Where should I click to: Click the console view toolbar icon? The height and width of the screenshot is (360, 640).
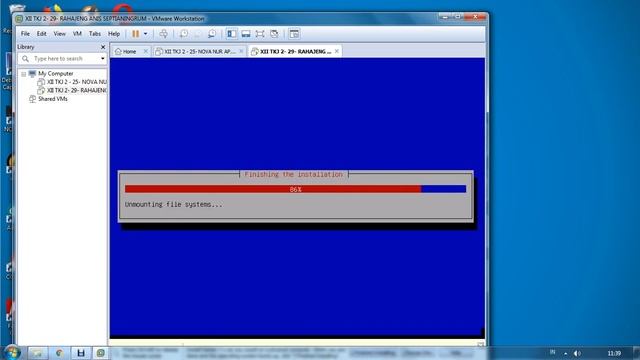tap(294, 34)
